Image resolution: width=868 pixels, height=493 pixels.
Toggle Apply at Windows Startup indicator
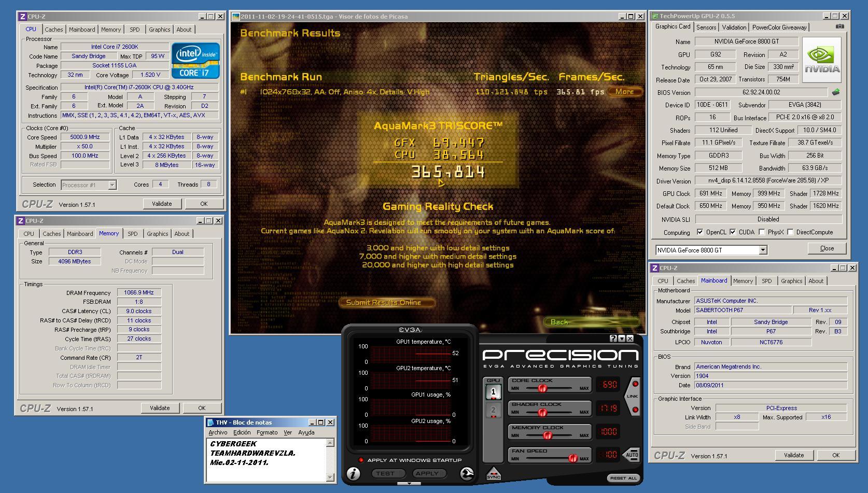coord(361,460)
